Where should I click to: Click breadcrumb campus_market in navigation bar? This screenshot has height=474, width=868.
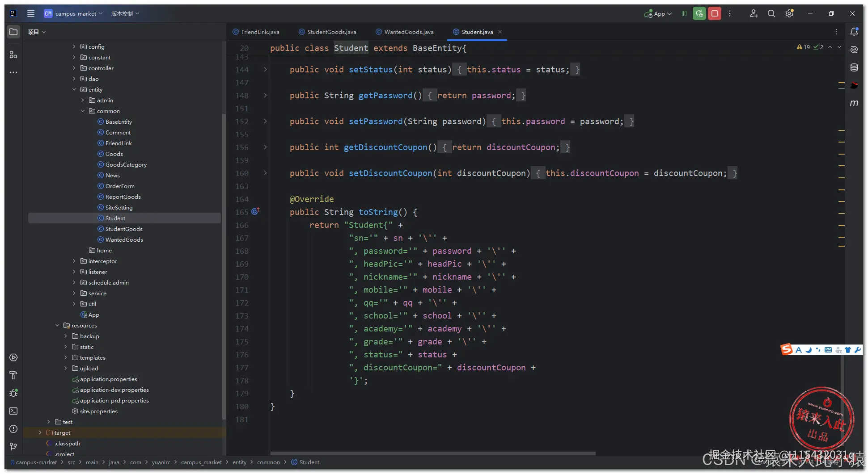coord(201,462)
